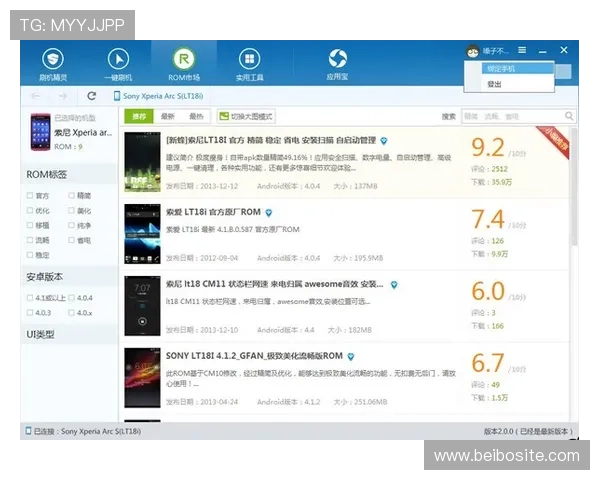This screenshot has width=600, height=480.
Task: Click 评论 : 2512 comment count
Action: [489, 169]
